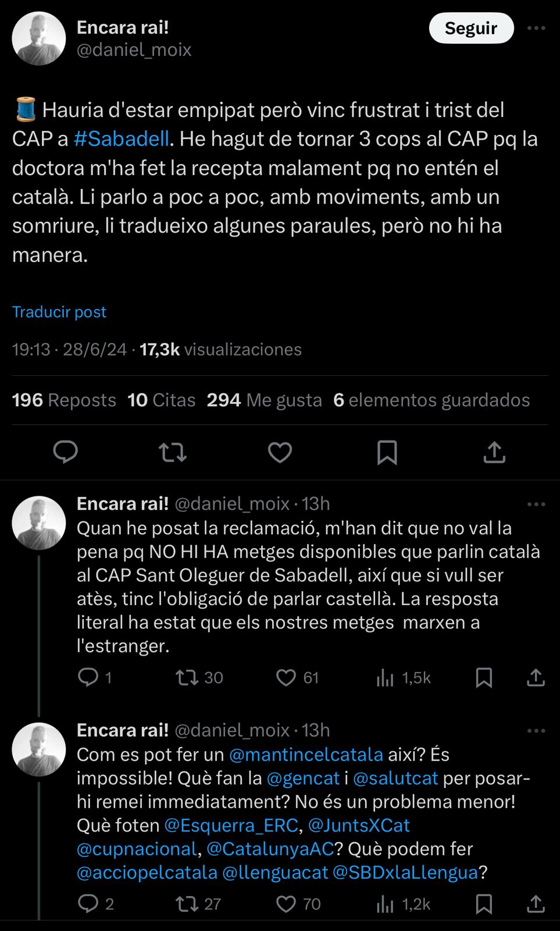Open the three-dot menu on the CAP Sant Oleguer reply

pos(536,504)
